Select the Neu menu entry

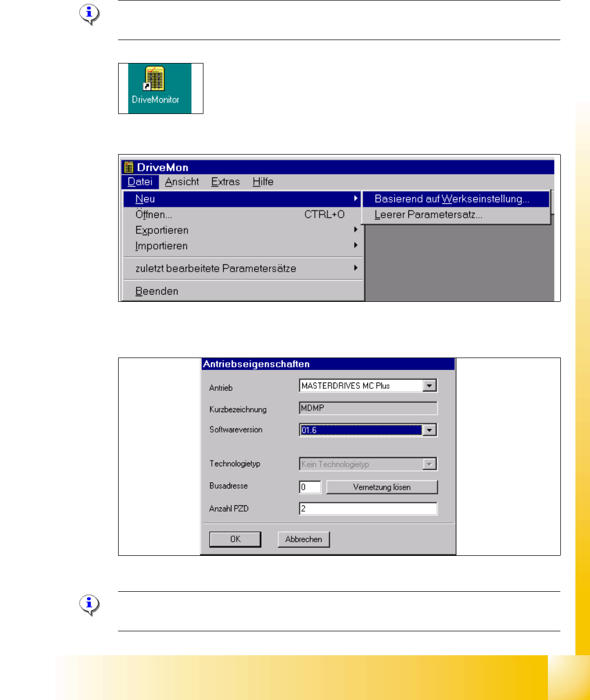243,199
